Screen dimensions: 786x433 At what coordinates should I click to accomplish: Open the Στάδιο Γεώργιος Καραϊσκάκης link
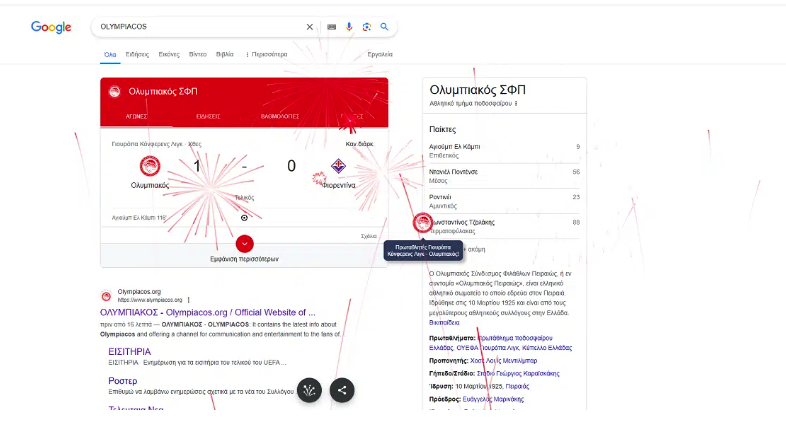click(x=518, y=373)
